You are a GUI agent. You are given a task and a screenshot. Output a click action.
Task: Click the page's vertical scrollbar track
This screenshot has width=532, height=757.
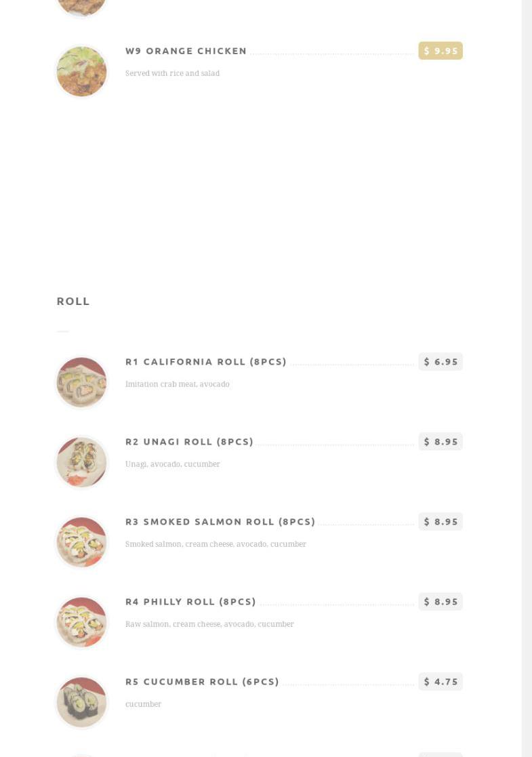(x=527, y=407)
